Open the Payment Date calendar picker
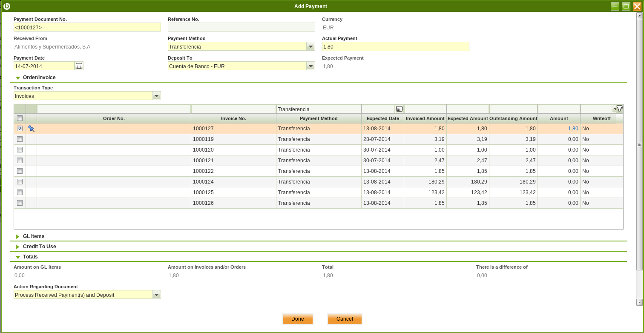The width and height of the screenshot is (644, 333). point(79,66)
